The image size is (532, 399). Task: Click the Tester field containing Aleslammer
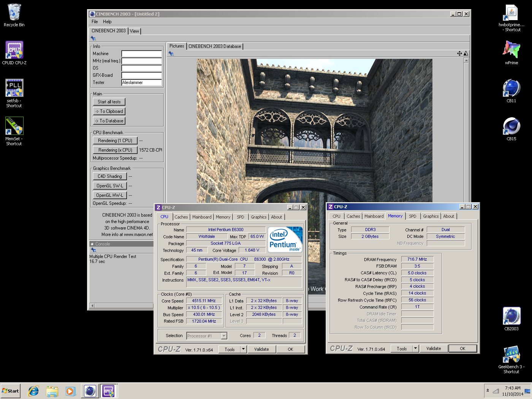141,82
